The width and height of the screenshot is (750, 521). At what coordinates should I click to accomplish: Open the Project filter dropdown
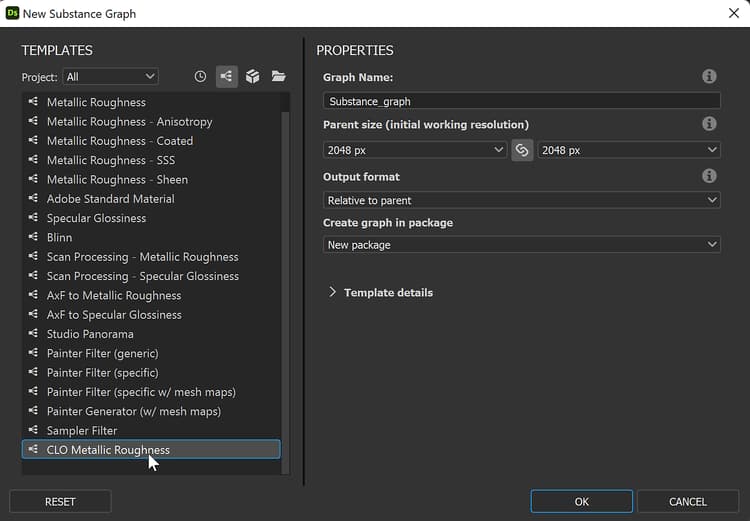(x=110, y=77)
